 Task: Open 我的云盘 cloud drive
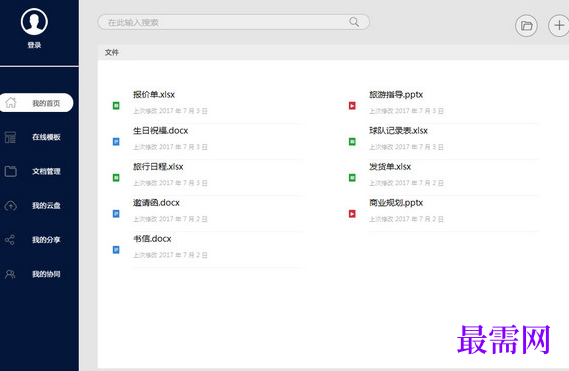(x=46, y=205)
